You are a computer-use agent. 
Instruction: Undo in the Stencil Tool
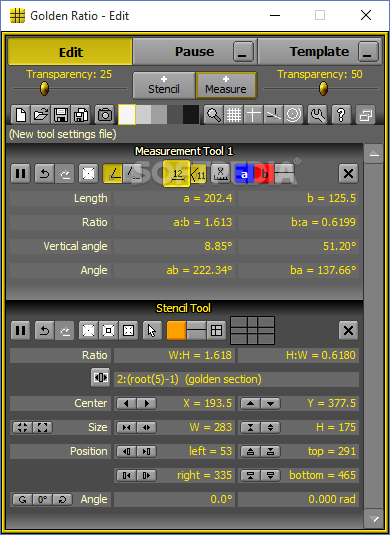click(44, 330)
